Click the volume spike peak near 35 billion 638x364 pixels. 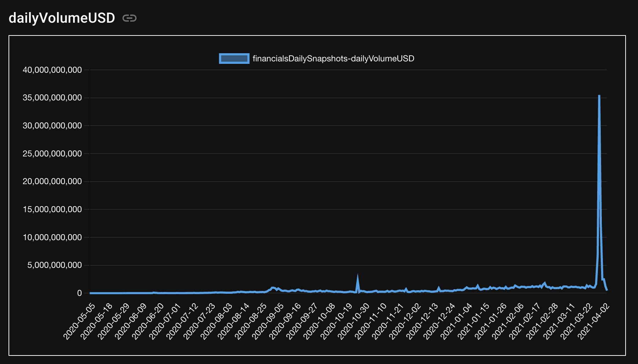point(599,96)
